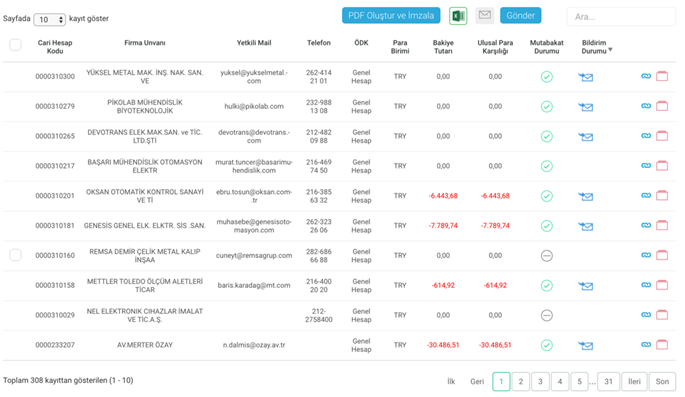The width and height of the screenshot is (685, 397).
Task: Export the table with the Excel icon
Action: tap(458, 16)
